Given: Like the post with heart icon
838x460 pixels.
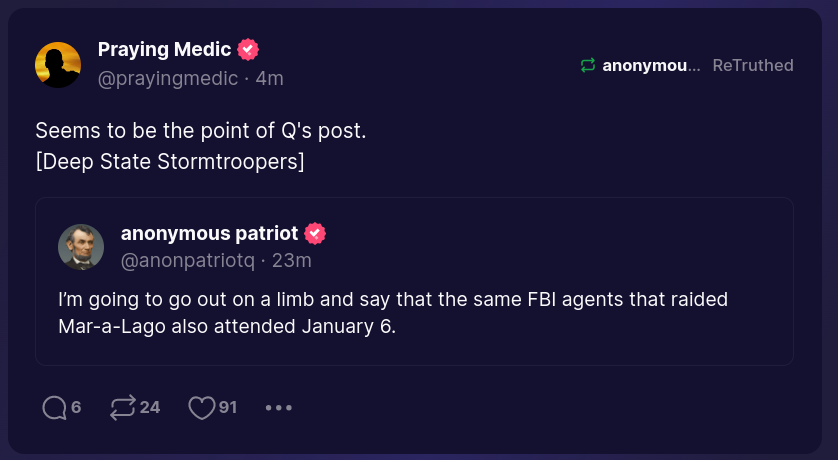Looking at the screenshot, I should click(x=202, y=408).
